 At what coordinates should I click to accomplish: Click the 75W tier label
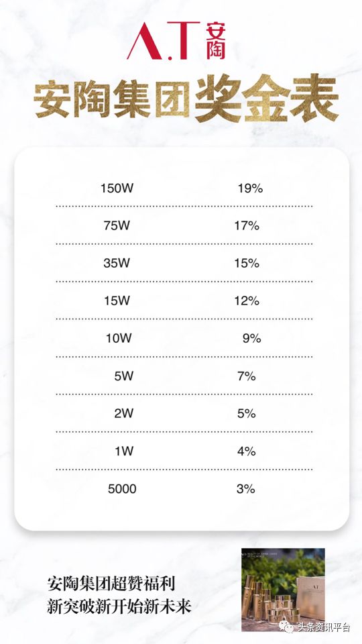click(117, 225)
